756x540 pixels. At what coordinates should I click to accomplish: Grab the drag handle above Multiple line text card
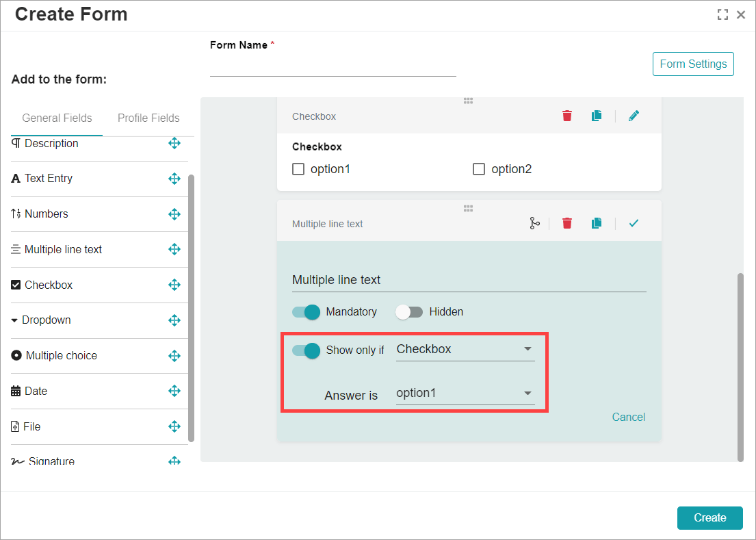(x=468, y=208)
